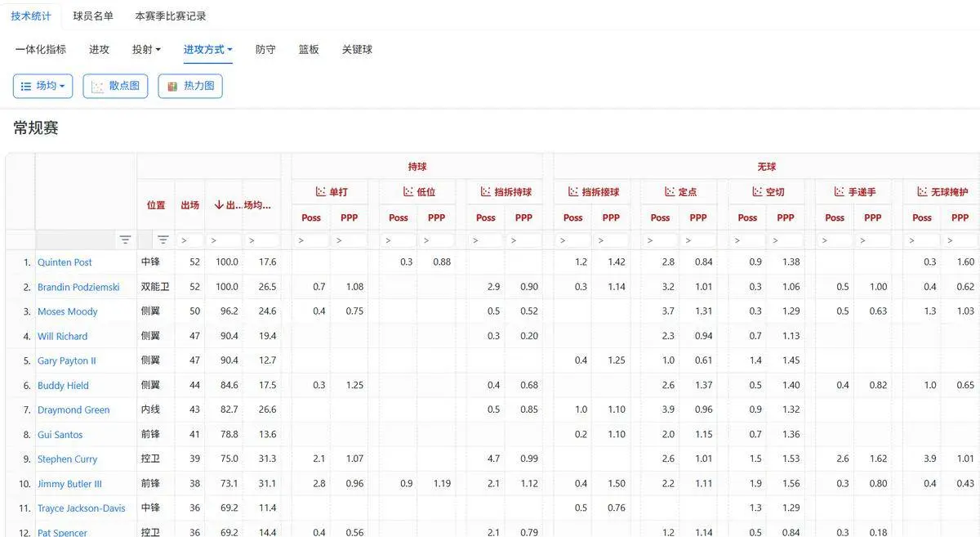Click the 出场 filter input box
980x537 pixels.
(190, 240)
